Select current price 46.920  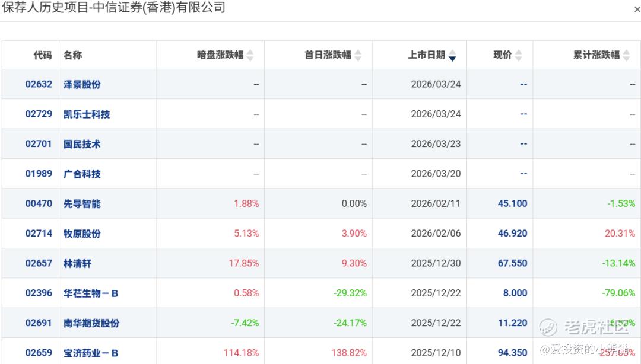[513, 233]
